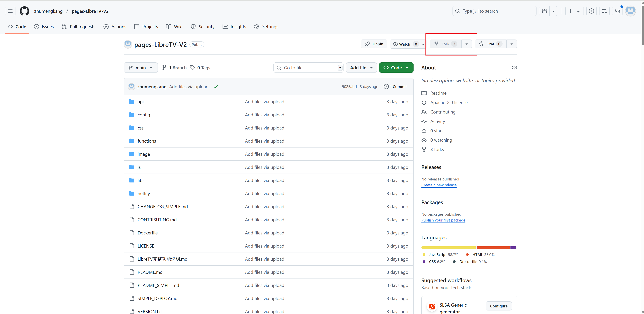Open the Create new plus dropdown
The height and width of the screenshot is (314, 644).
574,11
